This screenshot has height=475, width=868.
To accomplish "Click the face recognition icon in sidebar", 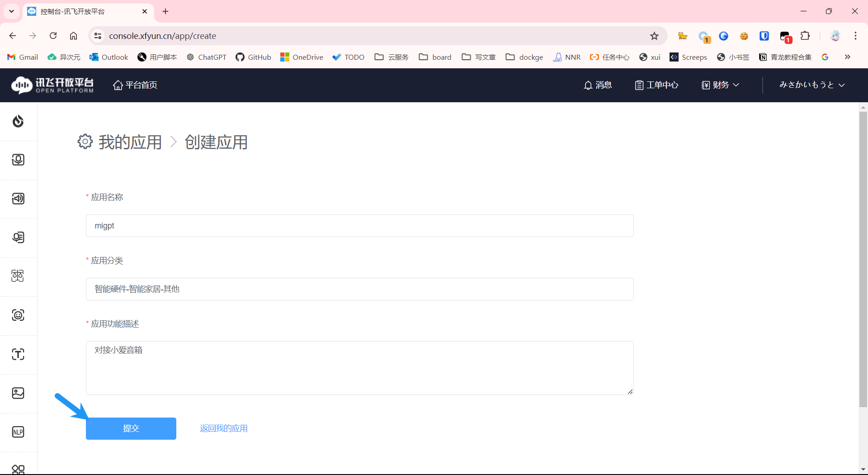I will tap(18, 315).
